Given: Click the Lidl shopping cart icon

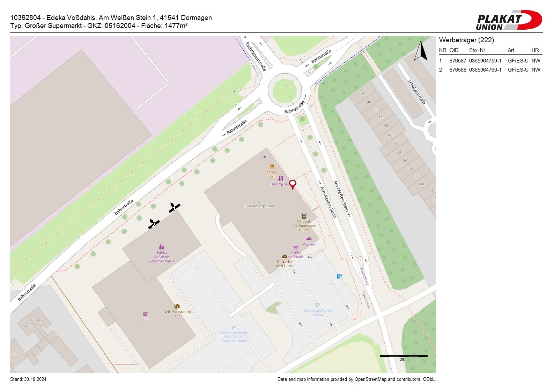Looking at the screenshot, I should 146,314.
